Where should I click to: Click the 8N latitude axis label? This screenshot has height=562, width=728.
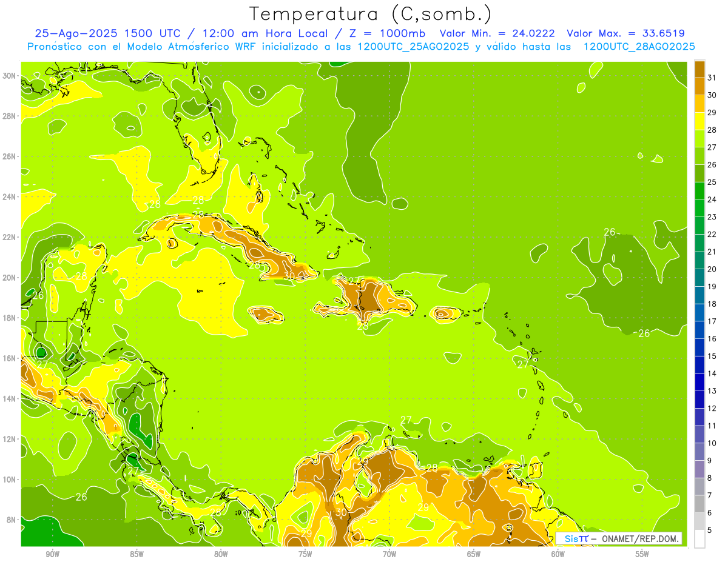tap(12, 520)
